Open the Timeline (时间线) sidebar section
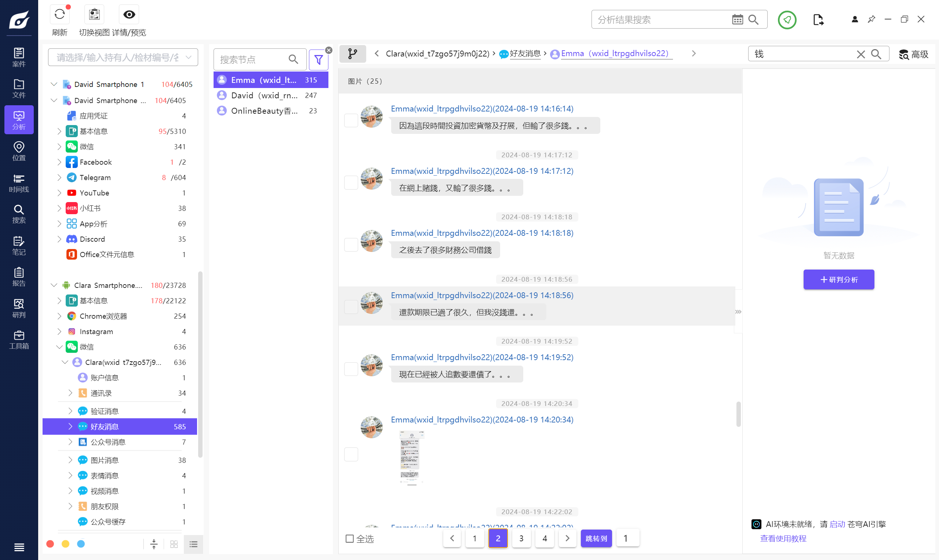This screenshot has height=560, width=939. (19, 183)
